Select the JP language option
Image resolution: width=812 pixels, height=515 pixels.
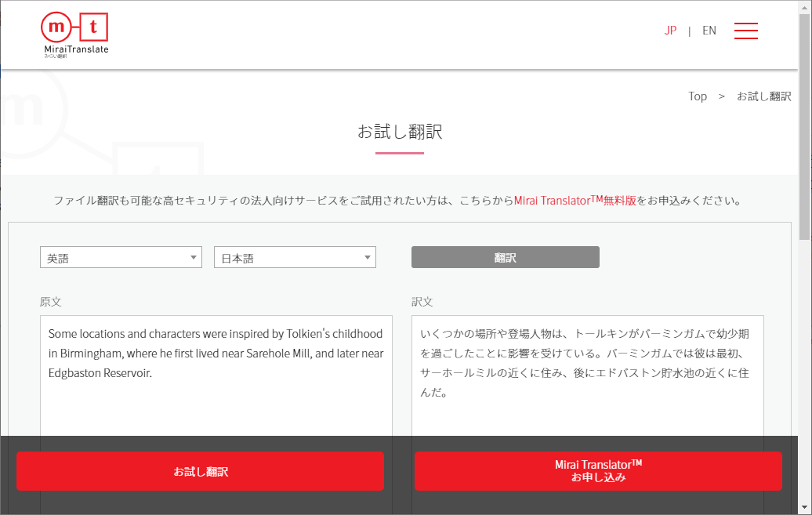pos(670,31)
